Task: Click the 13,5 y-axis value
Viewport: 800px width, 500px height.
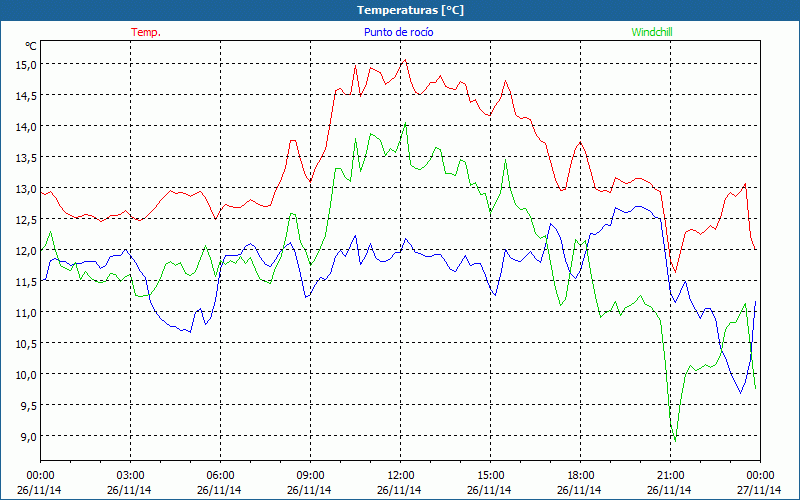Action: point(26,158)
